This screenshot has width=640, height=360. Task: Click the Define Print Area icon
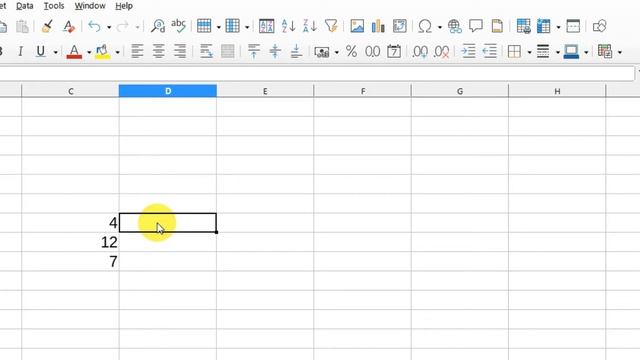pos(523,26)
